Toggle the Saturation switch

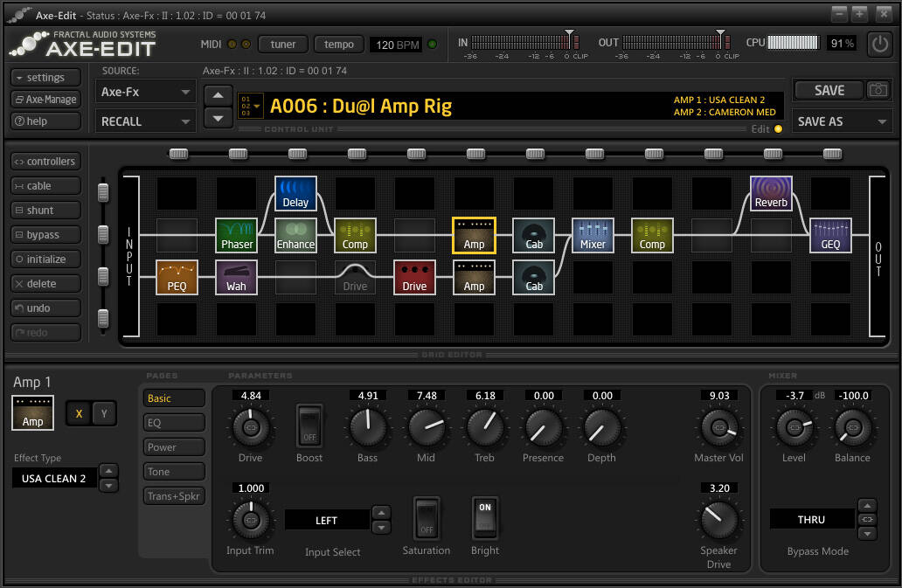coord(427,518)
